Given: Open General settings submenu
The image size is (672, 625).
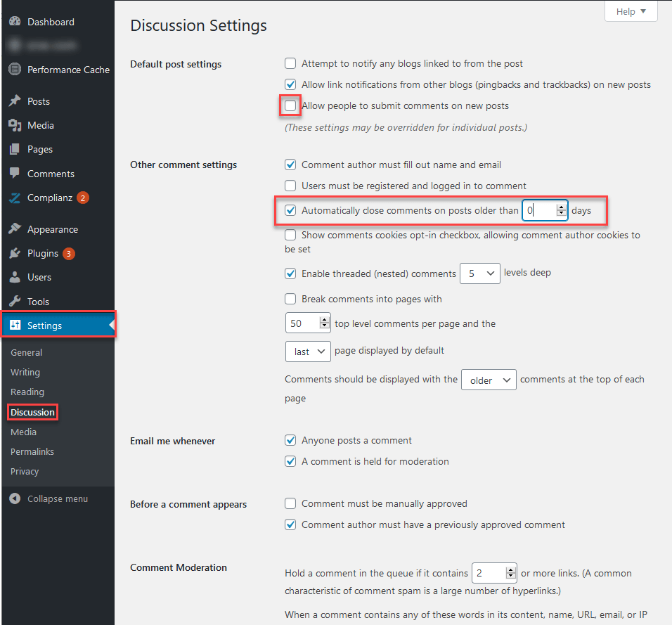Looking at the screenshot, I should pos(26,352).
